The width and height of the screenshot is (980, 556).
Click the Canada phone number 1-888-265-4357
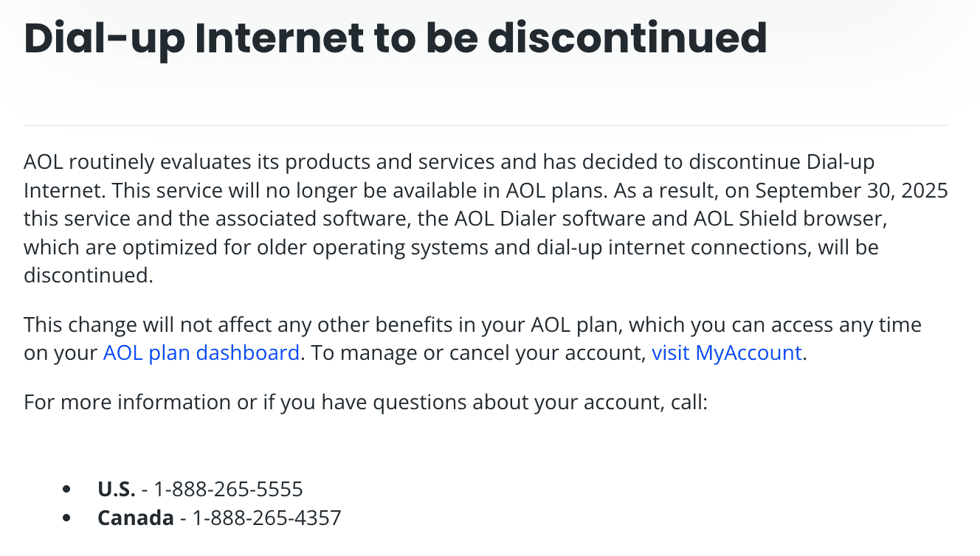click(x=267, y=518)
